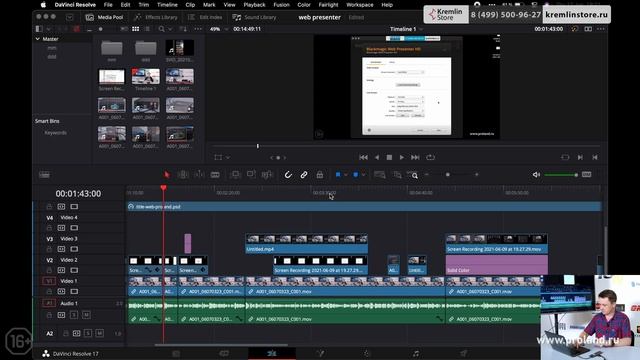Click the zoom in plus button
Screen dimensions: 640x360
point(476,175)
